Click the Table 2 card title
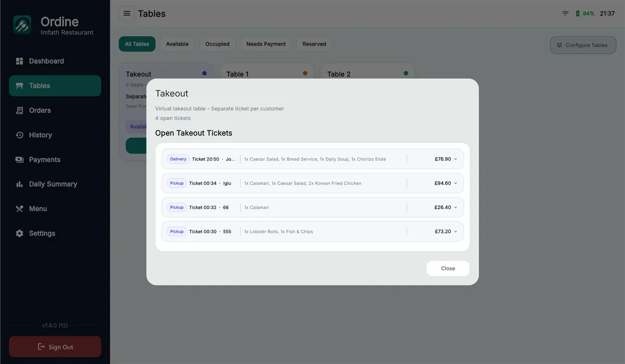 [x=339, y=74]
